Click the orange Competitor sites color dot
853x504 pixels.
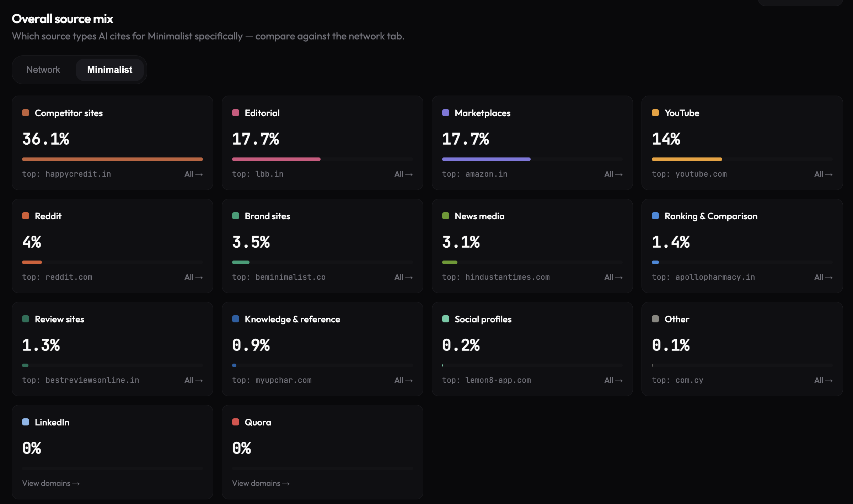pyautogui.click(x=26, y=113)
